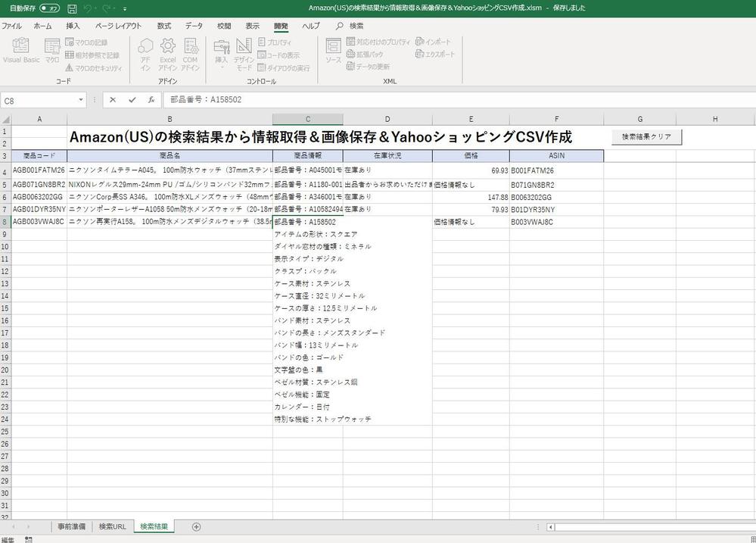Image resolution: width=756 pixels, height=543 pixels.
Task: Click ASIN cell B01DYR35NY
Action: pos(556,210)
